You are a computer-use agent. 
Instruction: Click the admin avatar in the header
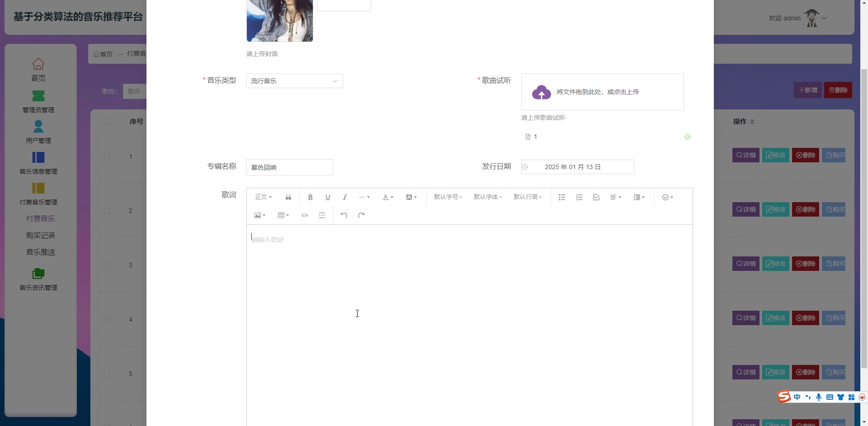(x=812, y=18)
